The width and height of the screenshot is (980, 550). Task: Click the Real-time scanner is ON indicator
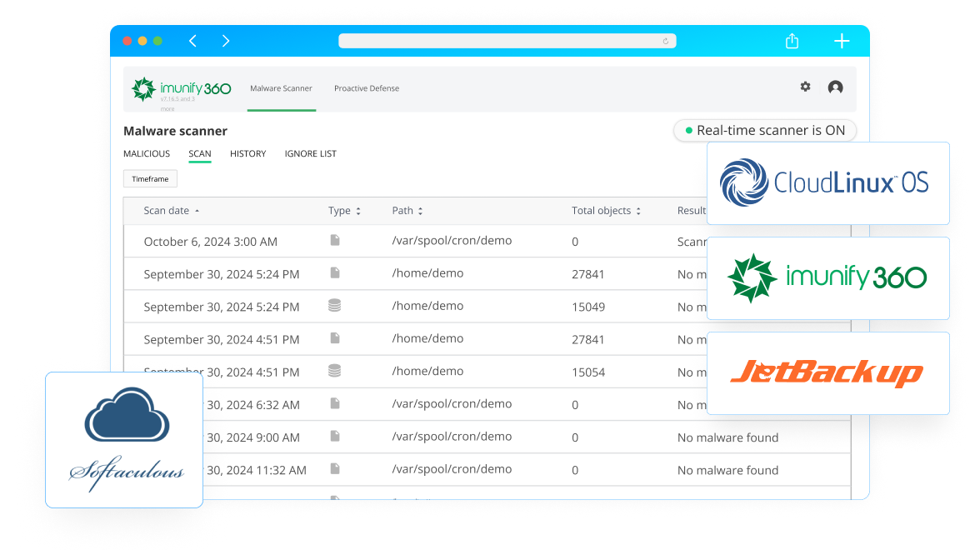(x=764, y=130)
